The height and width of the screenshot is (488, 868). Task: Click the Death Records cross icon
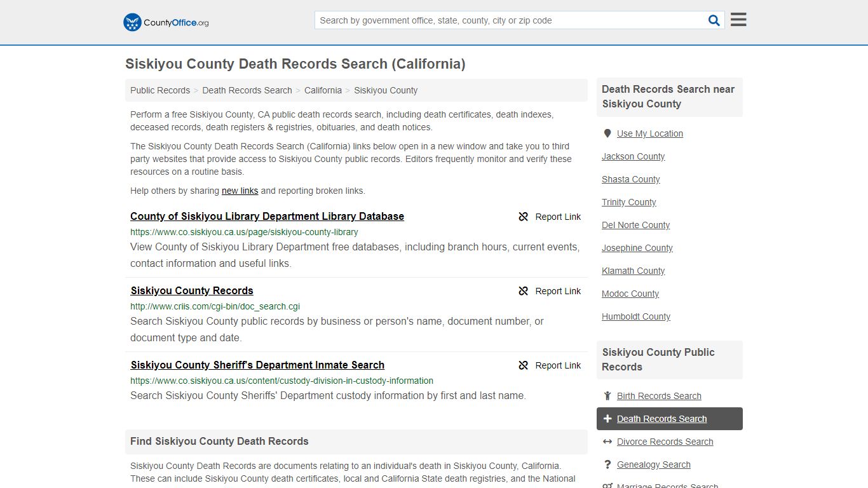(x=607, y=419)
